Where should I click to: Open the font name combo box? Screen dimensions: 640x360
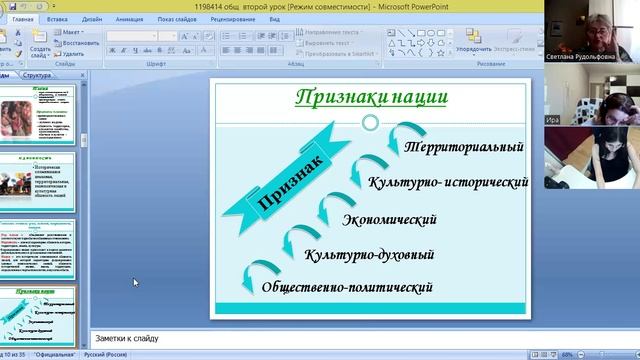coord(132,36)
